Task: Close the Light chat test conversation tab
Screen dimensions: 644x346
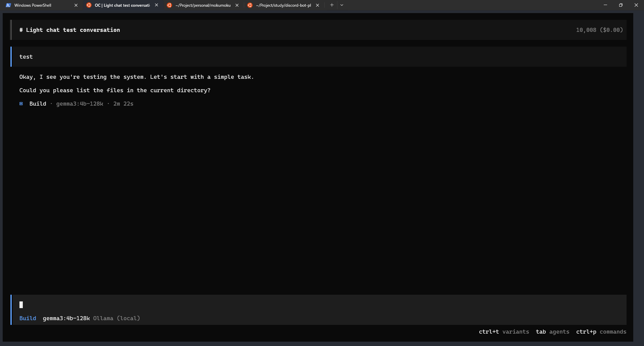Action: (156, 5)
